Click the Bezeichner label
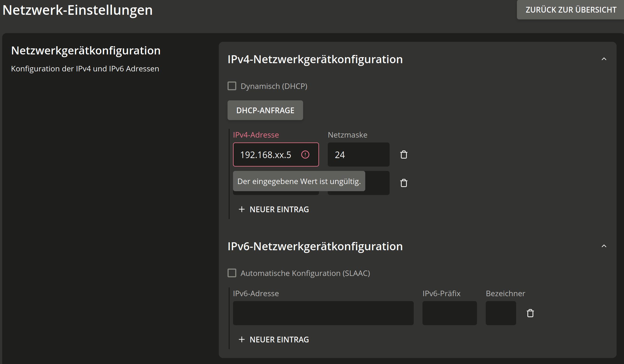The width and height of the screenshot is (624, 364). [x=505, y=293]
